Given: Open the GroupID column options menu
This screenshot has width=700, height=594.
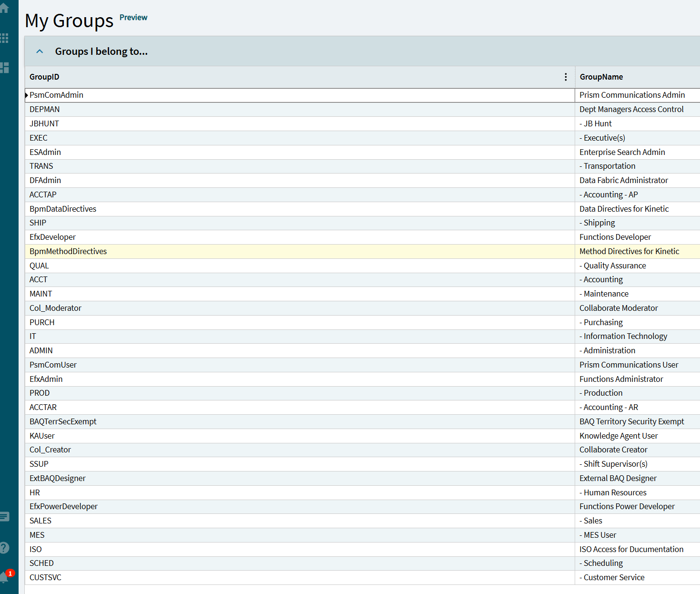Looking at the screenshot, I should [x=566, y=77].
